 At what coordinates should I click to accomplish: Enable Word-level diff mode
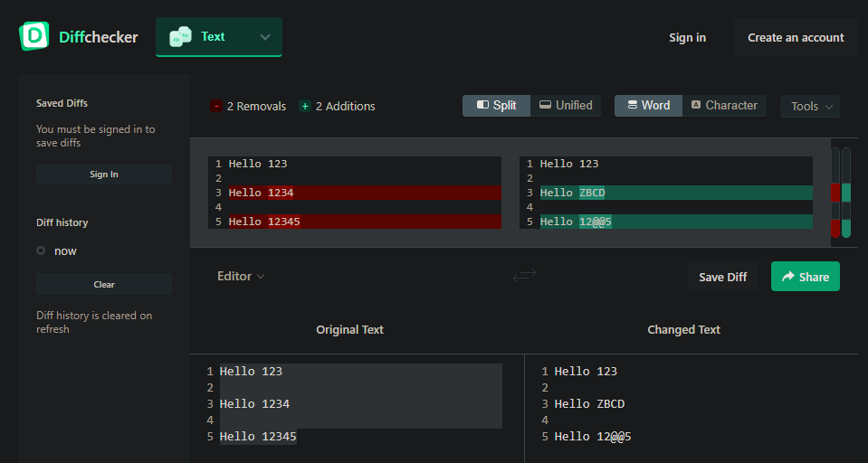[x=647, y=106]
